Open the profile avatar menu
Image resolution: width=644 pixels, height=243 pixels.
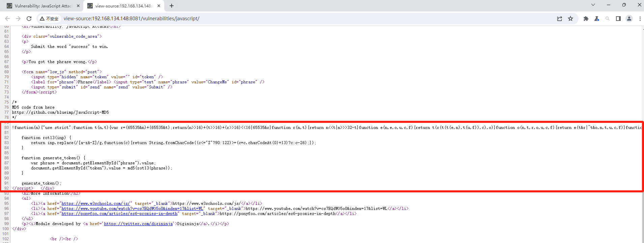point(629,19)
